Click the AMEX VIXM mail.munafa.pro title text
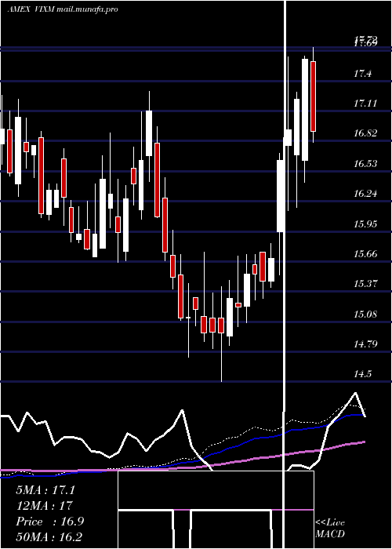 coord(62,9)
